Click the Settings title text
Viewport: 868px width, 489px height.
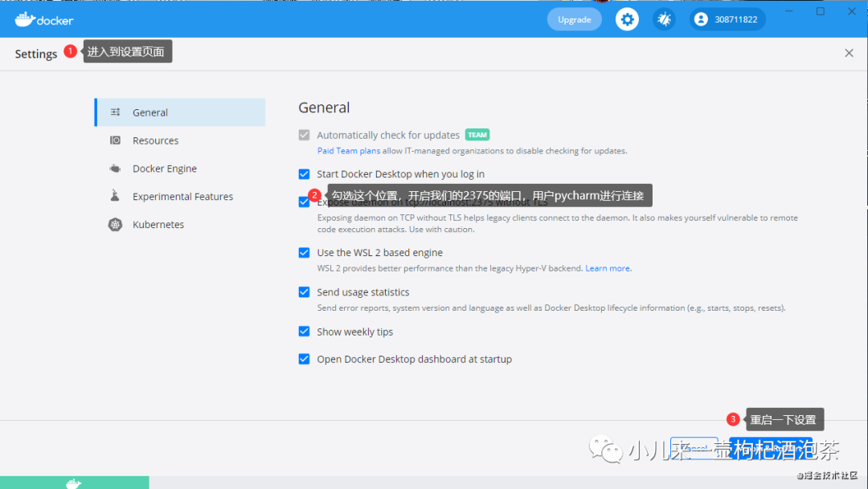(36, 54)
